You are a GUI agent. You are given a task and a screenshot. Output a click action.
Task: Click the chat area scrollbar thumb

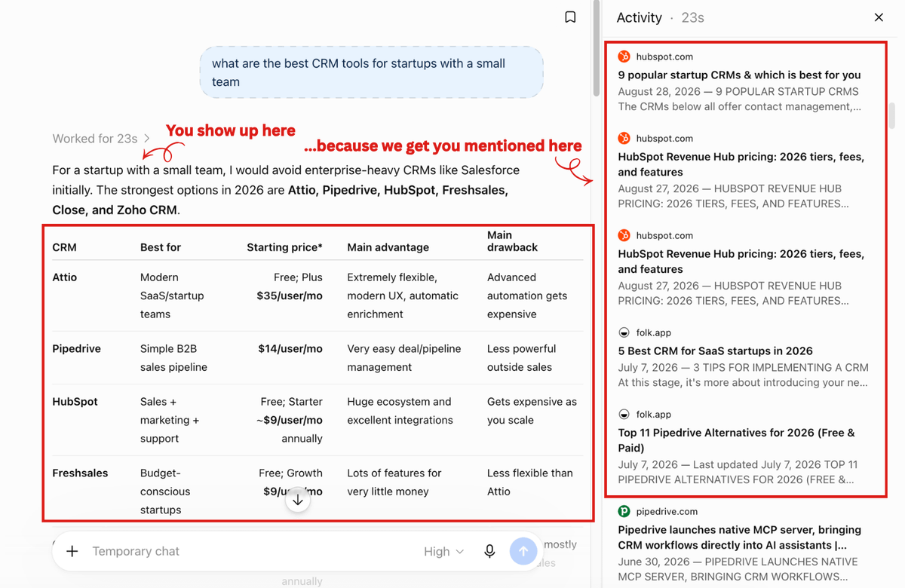[x=596, y=47]
